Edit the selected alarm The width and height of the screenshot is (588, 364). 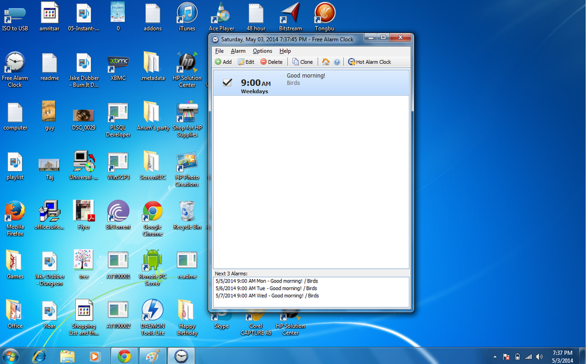[246, 62]
